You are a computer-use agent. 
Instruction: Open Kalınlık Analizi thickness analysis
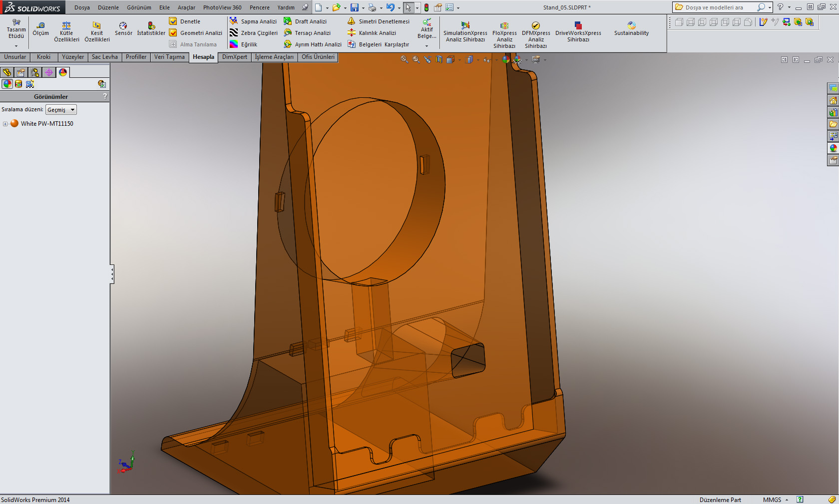tap(372, 33)
